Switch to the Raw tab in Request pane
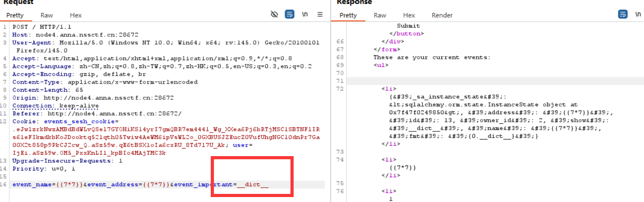This screenshot has width=644, height=202. (47, 15)
